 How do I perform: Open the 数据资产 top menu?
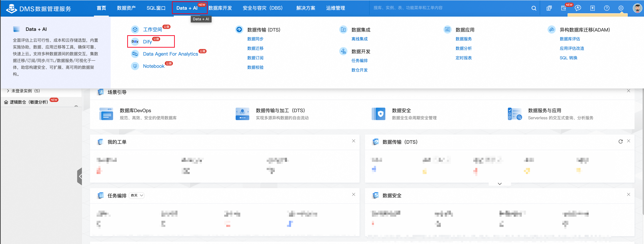point(126,8)
